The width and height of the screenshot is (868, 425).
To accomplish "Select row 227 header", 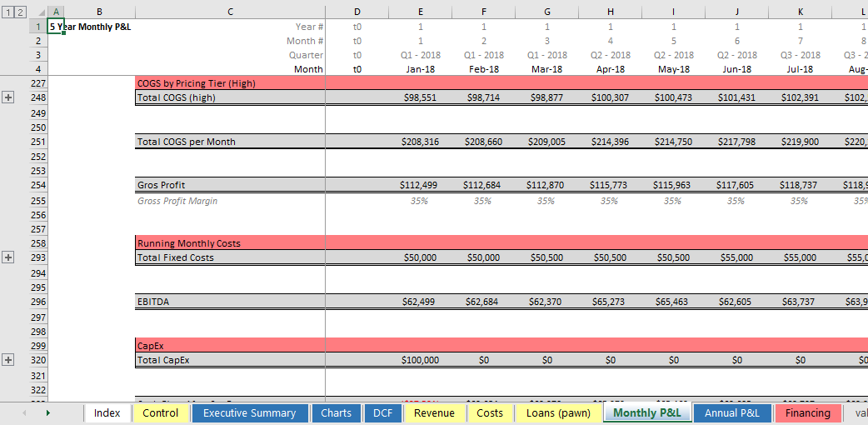I will [39, 83].
